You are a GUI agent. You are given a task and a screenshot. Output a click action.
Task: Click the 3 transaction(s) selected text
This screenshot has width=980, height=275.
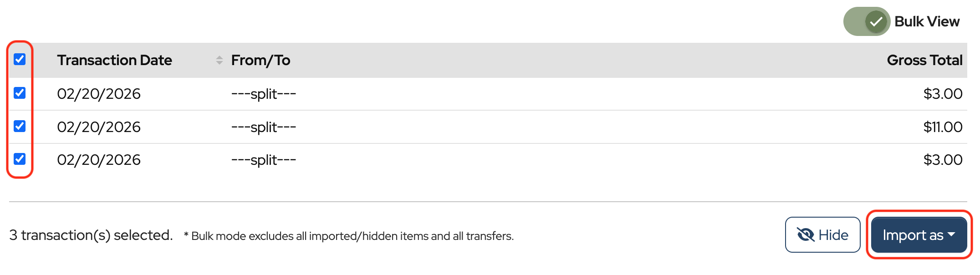click(x=91, y=235)
